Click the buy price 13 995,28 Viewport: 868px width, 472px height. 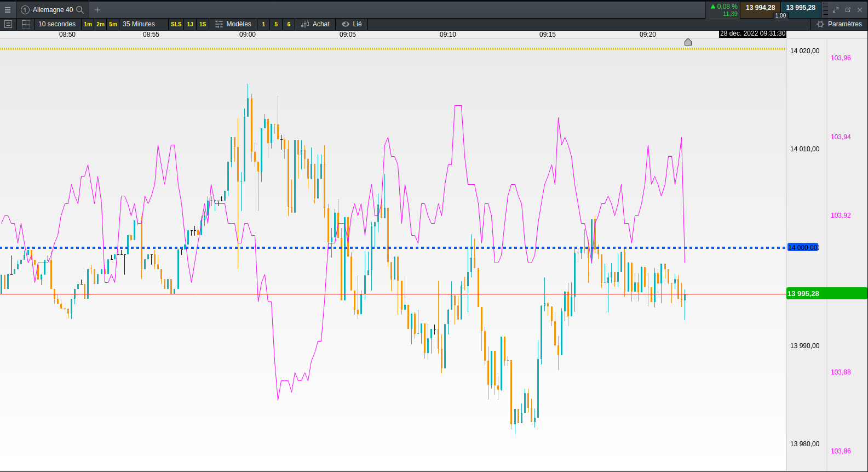(801, 8)
